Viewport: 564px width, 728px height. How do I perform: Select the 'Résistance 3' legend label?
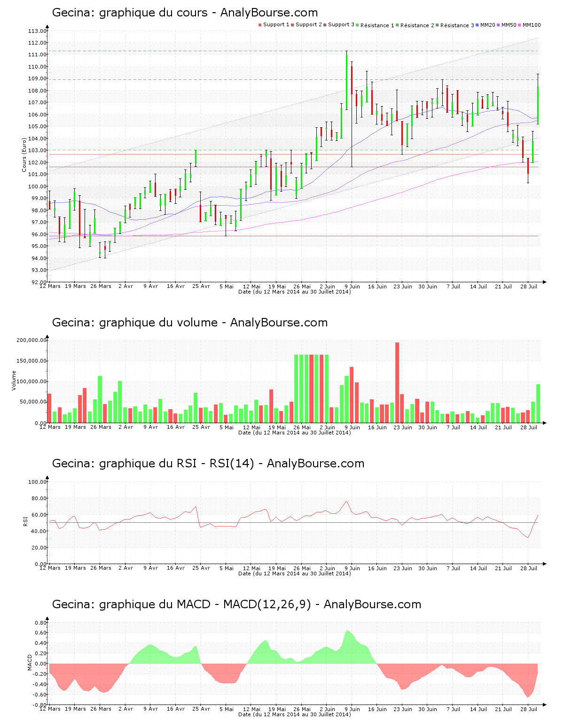pyautogui.click(x=457, y=25)
